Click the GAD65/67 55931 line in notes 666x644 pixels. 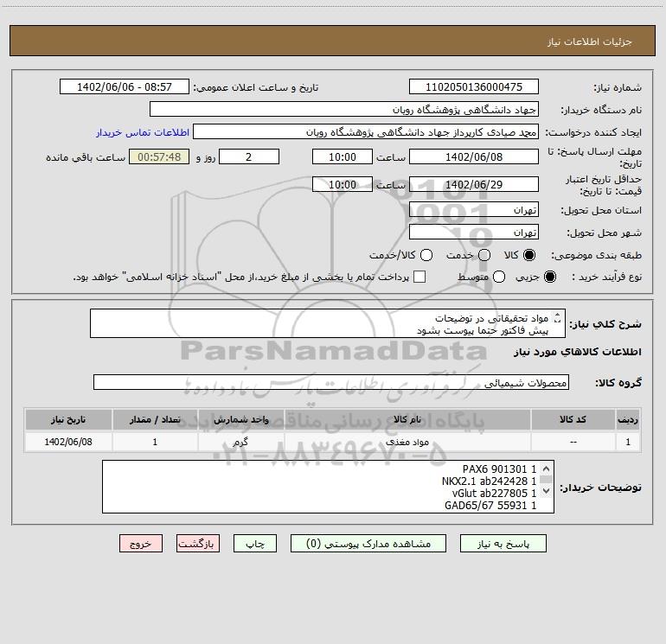coord(490,505)
